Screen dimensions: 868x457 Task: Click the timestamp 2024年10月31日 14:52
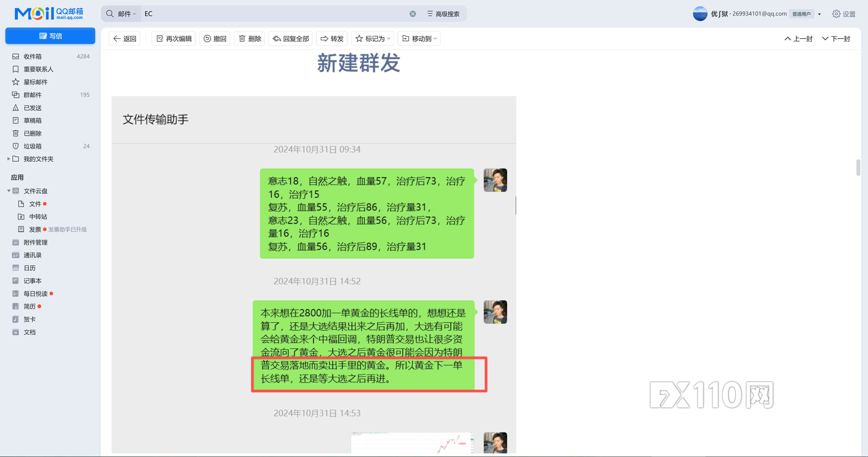pos(317,281)
